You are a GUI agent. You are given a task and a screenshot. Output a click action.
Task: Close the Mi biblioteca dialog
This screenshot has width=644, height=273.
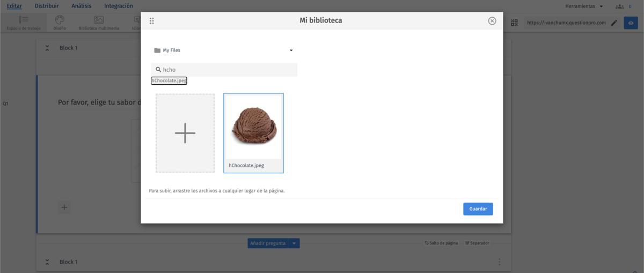(x=492, y=21)
